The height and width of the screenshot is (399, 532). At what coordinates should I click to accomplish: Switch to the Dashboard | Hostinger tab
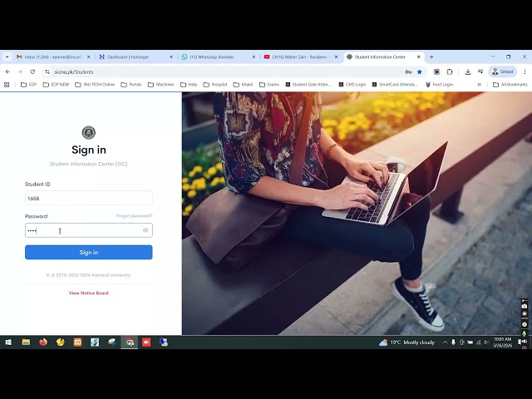coord(135,57)
